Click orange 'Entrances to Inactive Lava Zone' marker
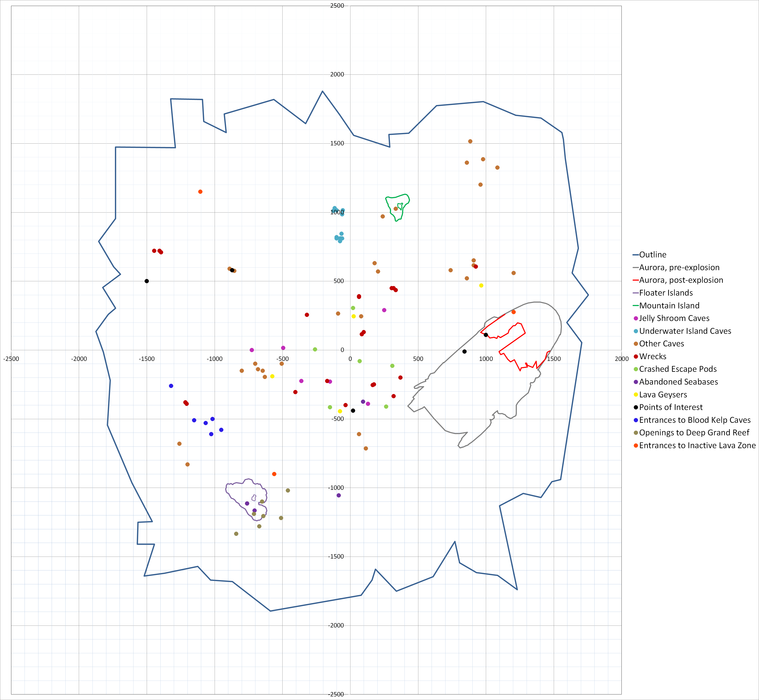This screenshot has height=700, width=759. [636, 445]
